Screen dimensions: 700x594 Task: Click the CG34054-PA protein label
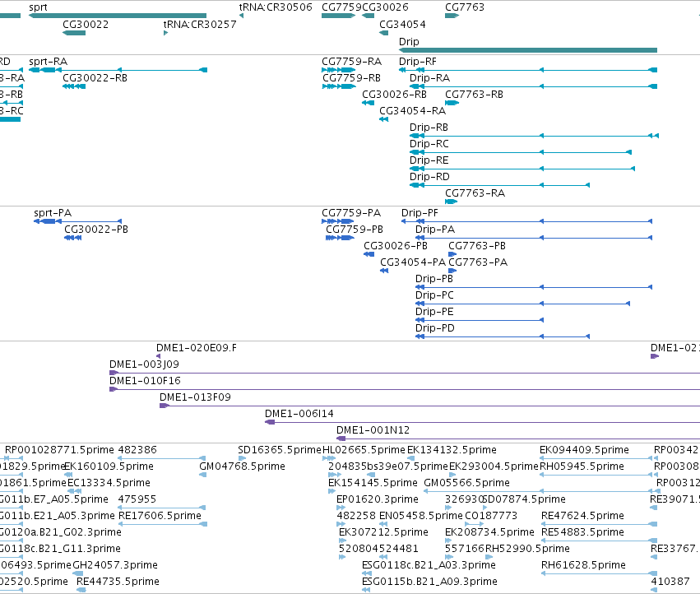413,262
